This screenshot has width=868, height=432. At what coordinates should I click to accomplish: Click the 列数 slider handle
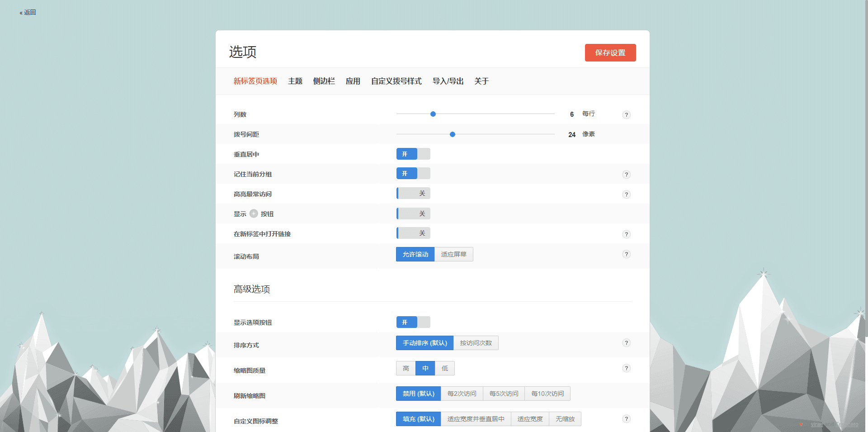pyautogui.click(x=433, y=114)
